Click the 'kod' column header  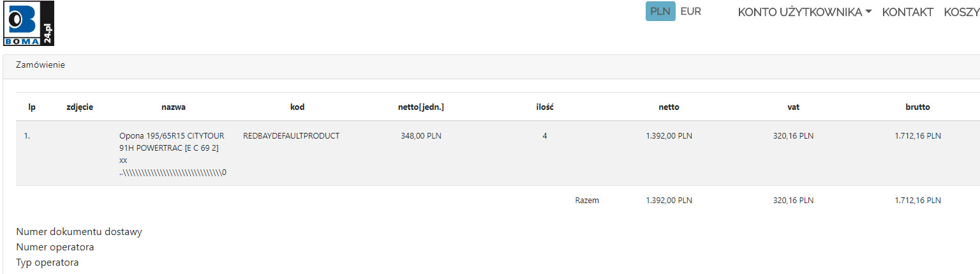tap(297, 107)
